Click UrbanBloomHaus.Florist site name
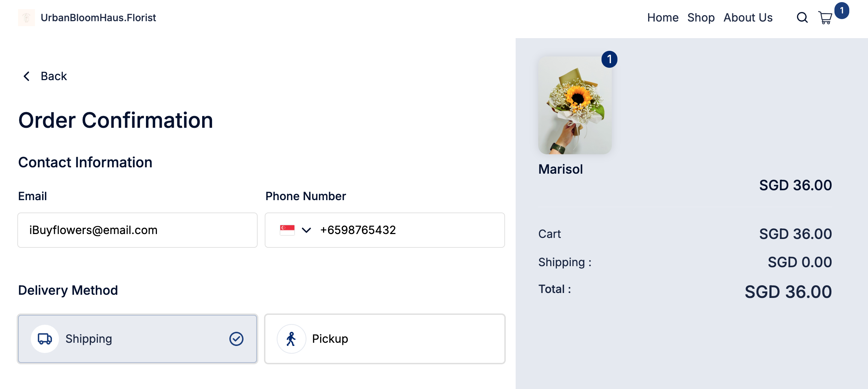Image resolution: width=868 pixels, height=389 pixels. pyautogui.click(x=98, y=17)
